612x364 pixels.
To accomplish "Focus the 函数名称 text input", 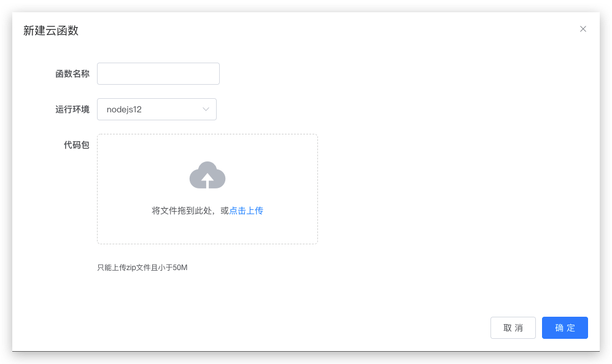I will (158, 74).
